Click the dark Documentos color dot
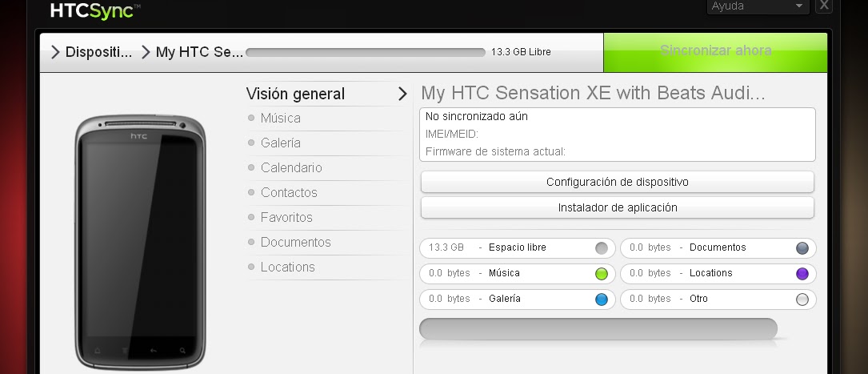 pos(802,248)
